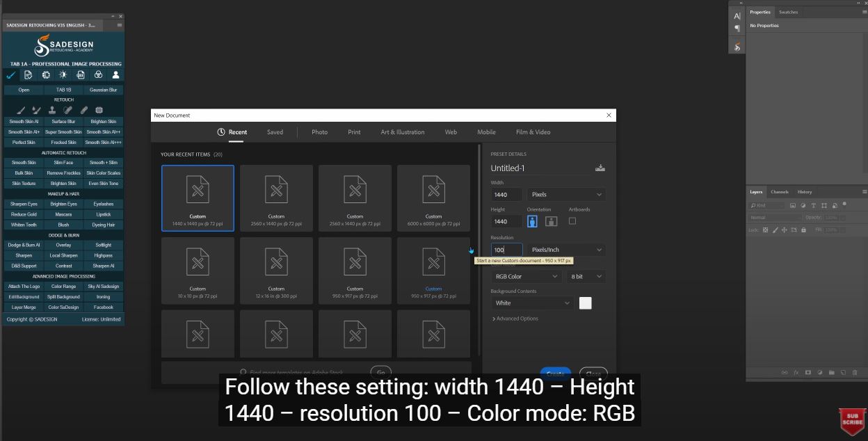Click the checkmark icon in SADESIGN panel
This screenshot has width=868, height=441.
click(11, 75)
